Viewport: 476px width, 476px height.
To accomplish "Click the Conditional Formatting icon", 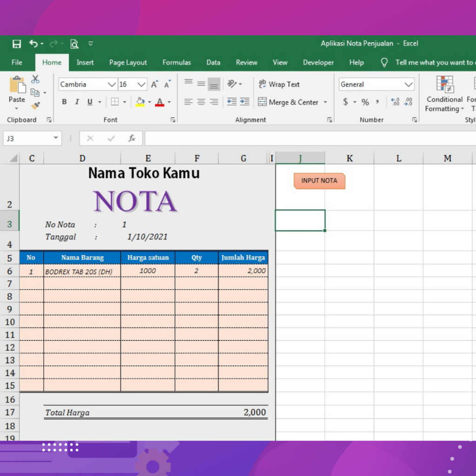I will [444, 85].
